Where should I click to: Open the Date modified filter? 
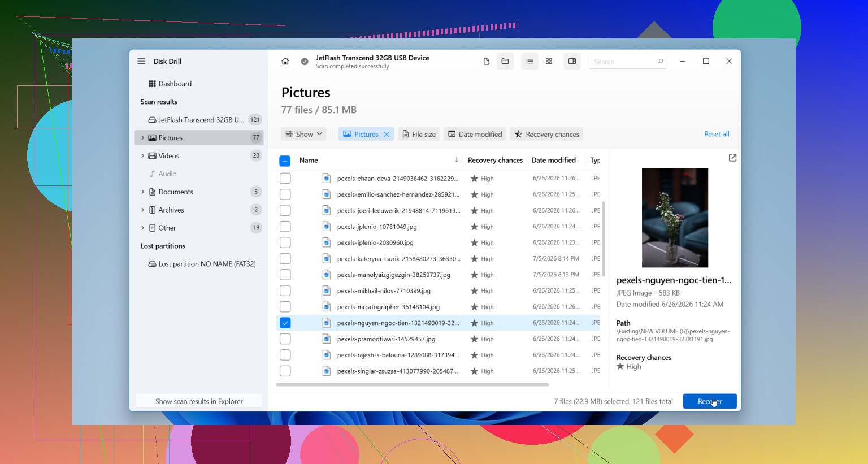(475, 134)
